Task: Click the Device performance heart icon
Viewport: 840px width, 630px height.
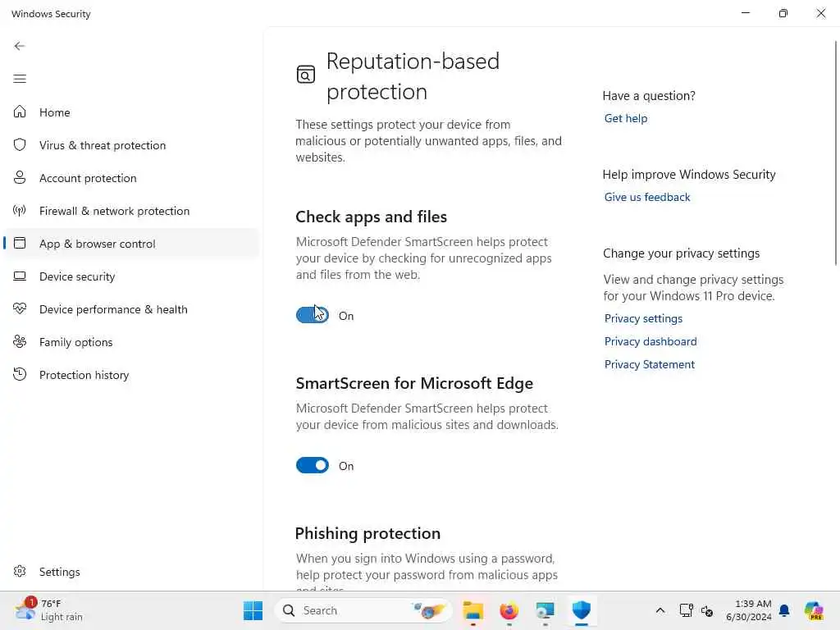Action: [x=20, y=309]
